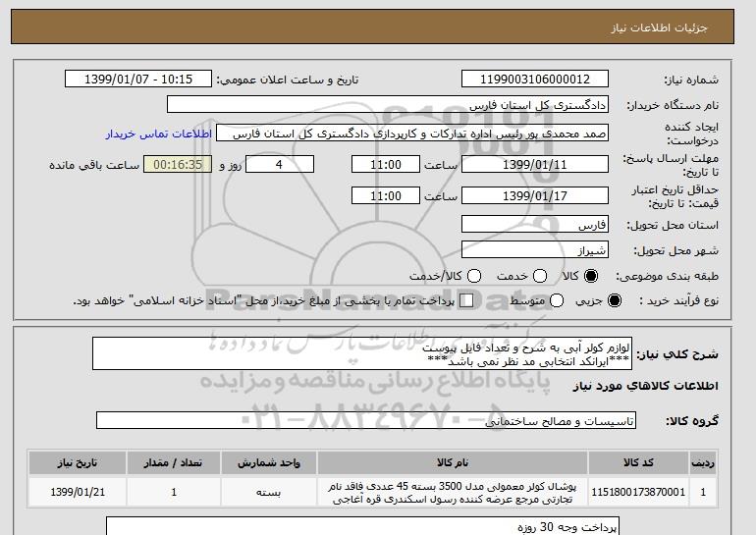Click the goods group field تاسیسات و مصالح ساختمانی
Viewport: 756px width, 535px height.
[x=366, y=421]
